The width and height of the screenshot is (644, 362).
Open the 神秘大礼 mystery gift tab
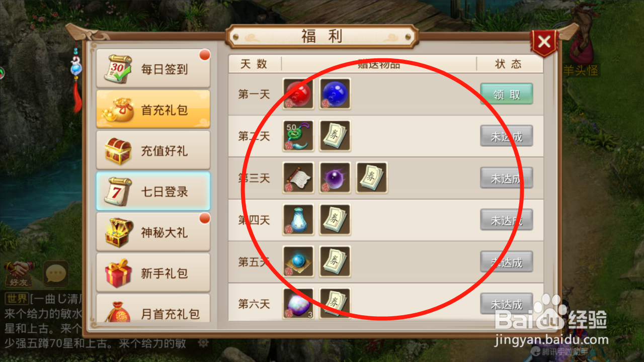[x=153, y=232]
